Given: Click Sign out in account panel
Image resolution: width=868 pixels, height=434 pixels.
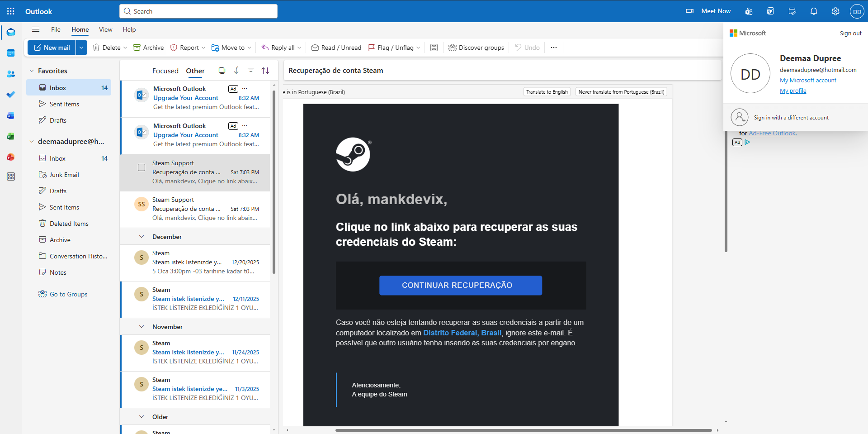Looking at the screenshot, I should (850, 33).
